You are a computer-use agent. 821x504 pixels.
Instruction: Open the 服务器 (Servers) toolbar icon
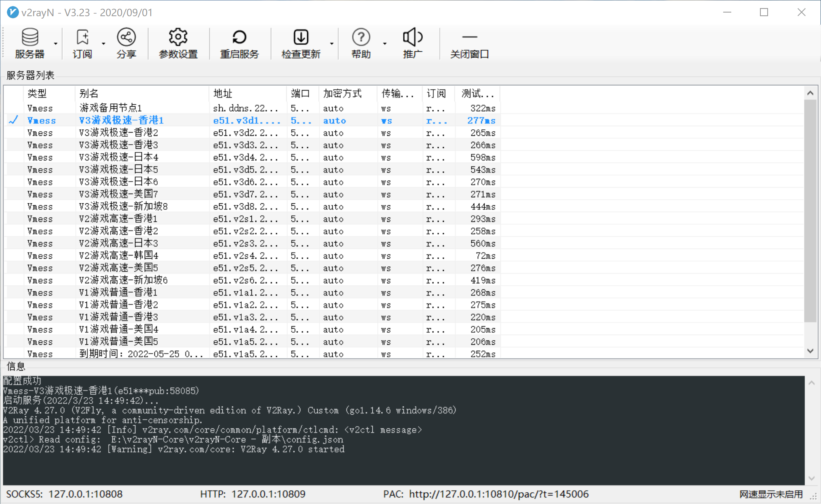(30, 43)
